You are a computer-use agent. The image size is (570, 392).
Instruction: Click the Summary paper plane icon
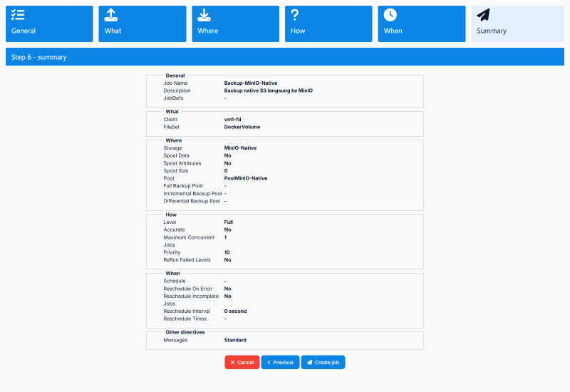484,15
